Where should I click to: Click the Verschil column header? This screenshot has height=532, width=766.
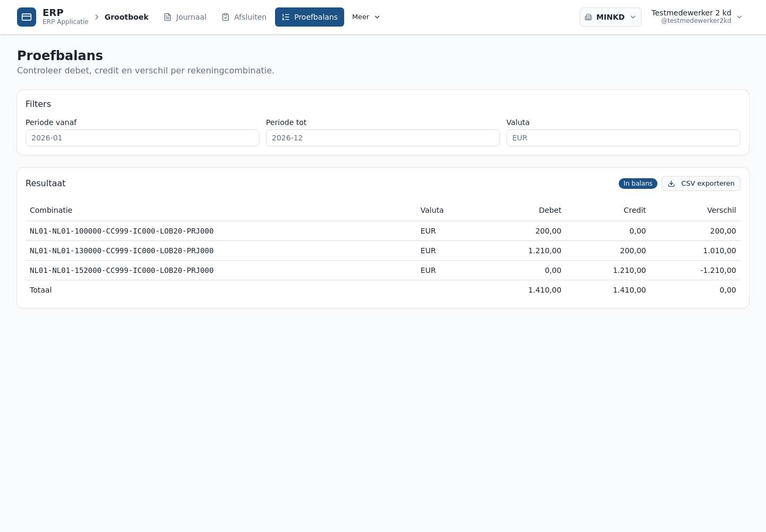tap(721, 210)
